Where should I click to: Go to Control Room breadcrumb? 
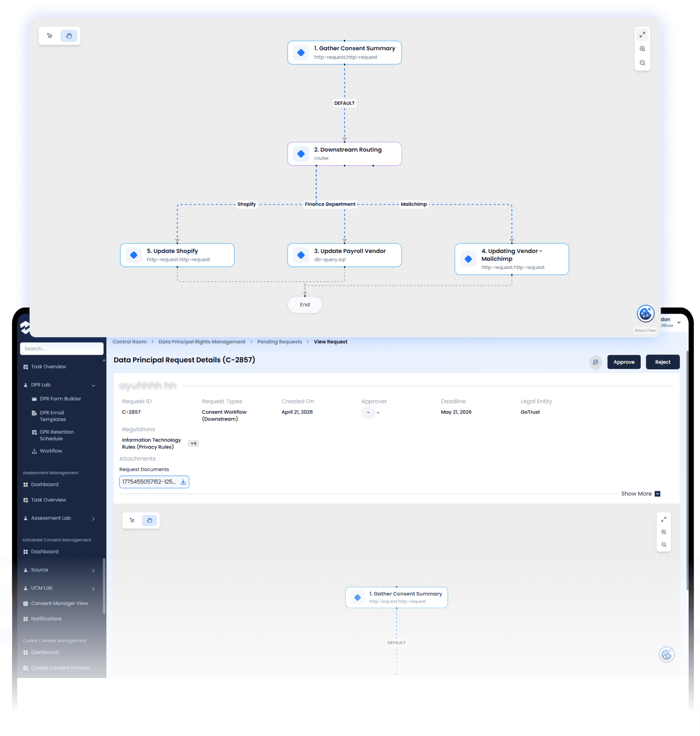(130, 342)
